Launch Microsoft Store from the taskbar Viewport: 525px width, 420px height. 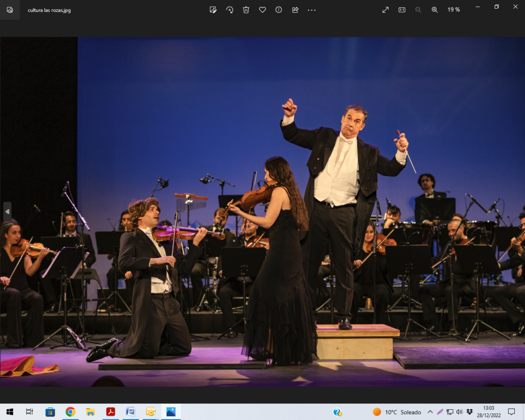pos(50,412)
